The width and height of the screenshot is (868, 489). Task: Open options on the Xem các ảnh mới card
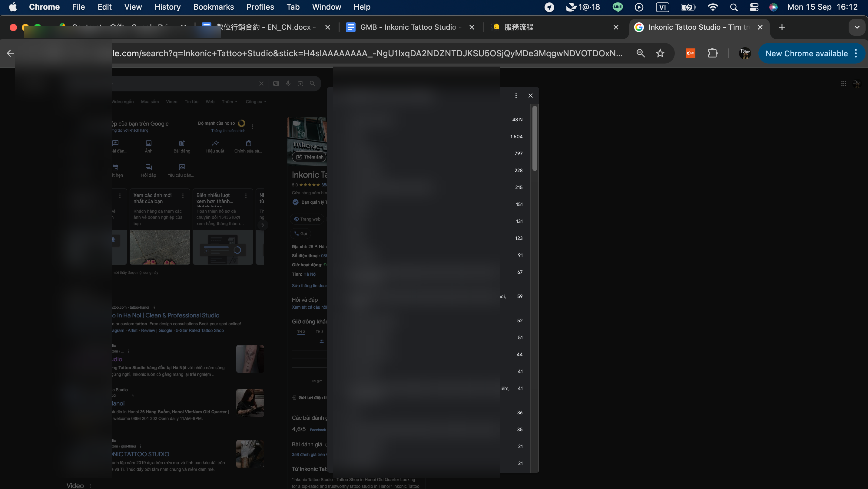point(183,196)
